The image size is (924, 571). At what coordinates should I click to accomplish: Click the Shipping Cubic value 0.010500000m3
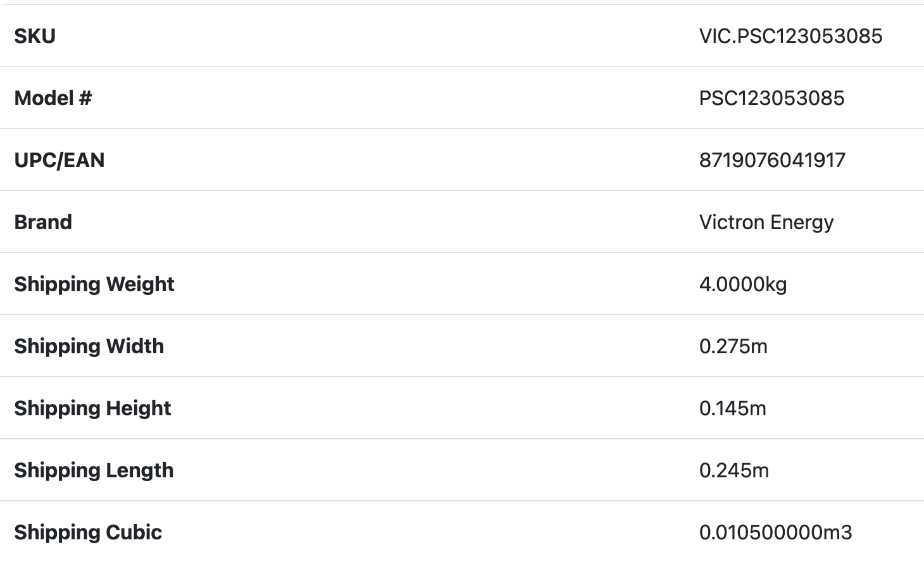point(776,532)
